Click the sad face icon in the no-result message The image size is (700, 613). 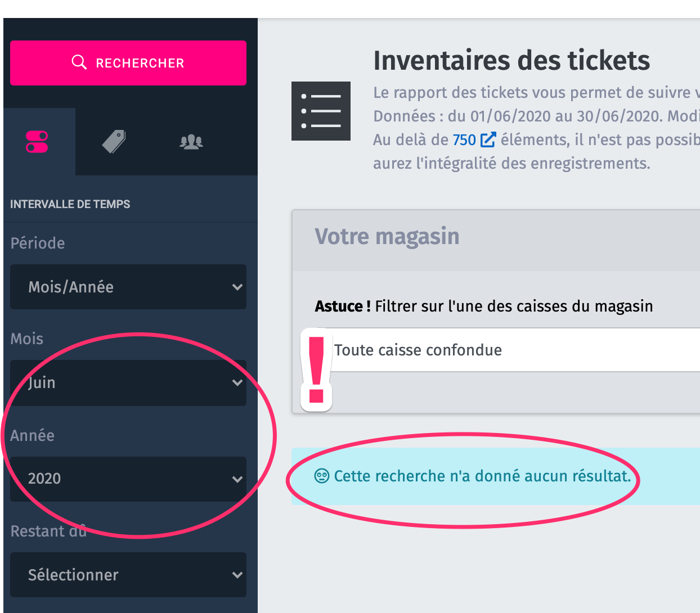coord(321,476)
